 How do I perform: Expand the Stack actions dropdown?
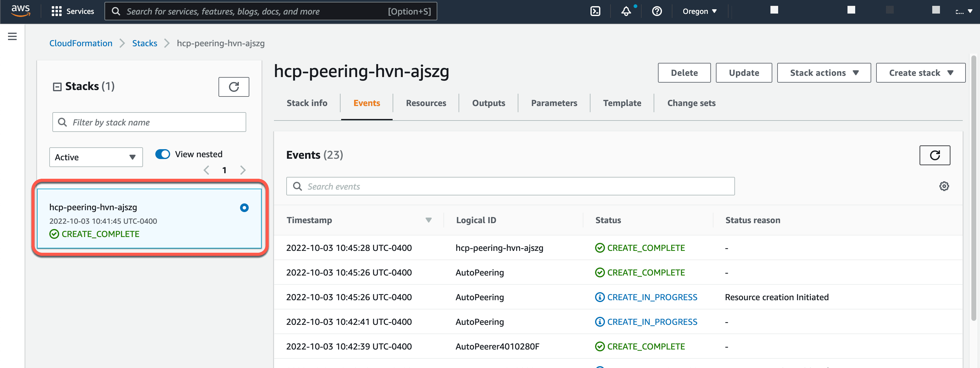(x=824, y=73)
